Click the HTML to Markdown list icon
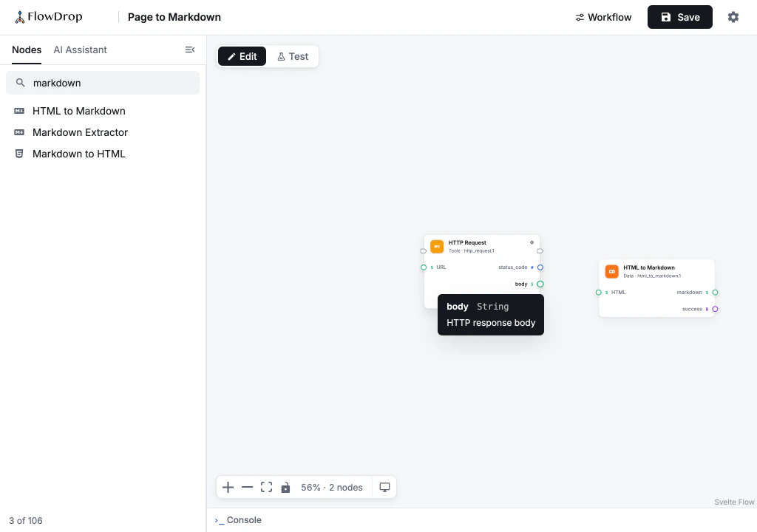The width and height of the screenshot is (757, 532). 19,111
